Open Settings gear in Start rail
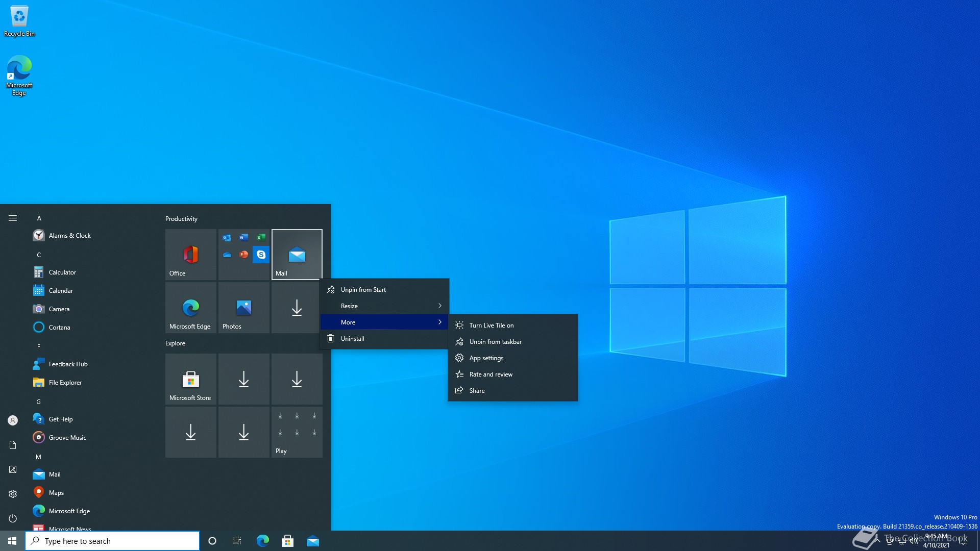Screen dimensions: 980x551 [13, 494]
